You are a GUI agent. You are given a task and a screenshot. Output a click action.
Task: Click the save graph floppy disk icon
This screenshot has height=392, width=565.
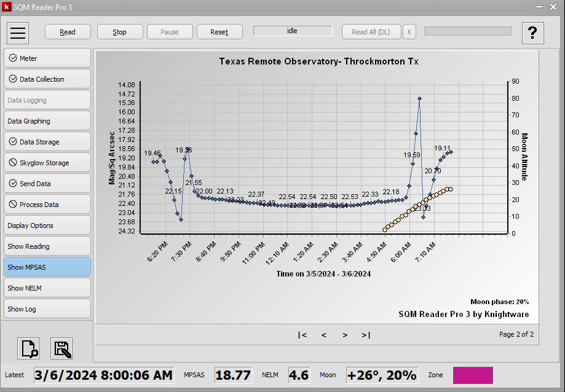tap(61, 348)
